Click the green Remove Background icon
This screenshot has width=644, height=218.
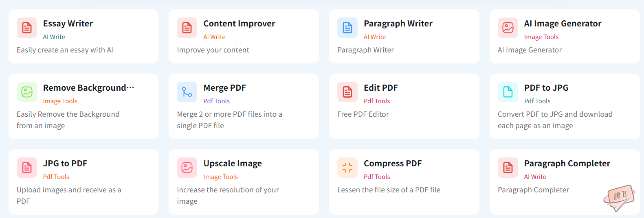coord(27,92)
